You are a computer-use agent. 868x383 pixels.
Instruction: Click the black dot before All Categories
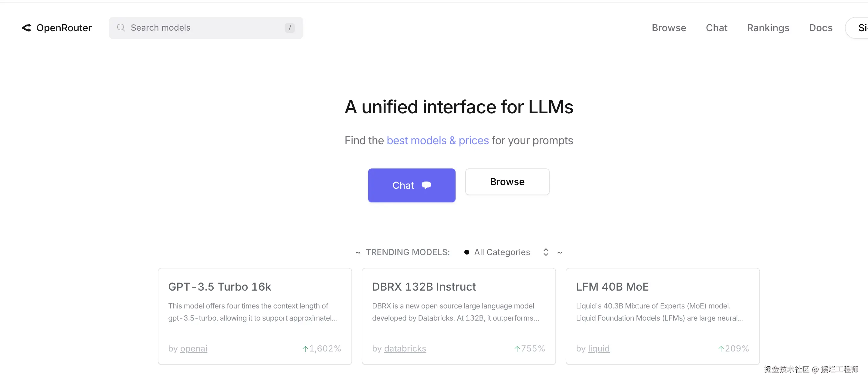(467, 252)
